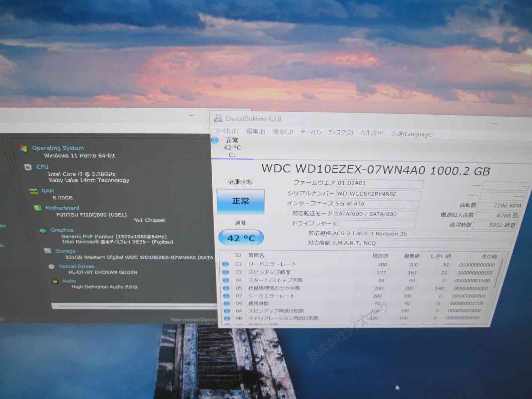Click the Optical Drives disc icon
This screenshot has height=399, width=532.
(x=51, y=266)
